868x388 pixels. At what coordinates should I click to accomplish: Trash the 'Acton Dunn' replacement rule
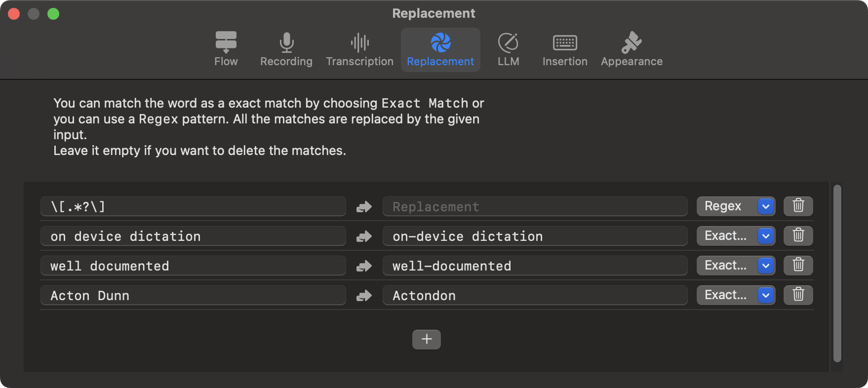click(x=798, y=295)
